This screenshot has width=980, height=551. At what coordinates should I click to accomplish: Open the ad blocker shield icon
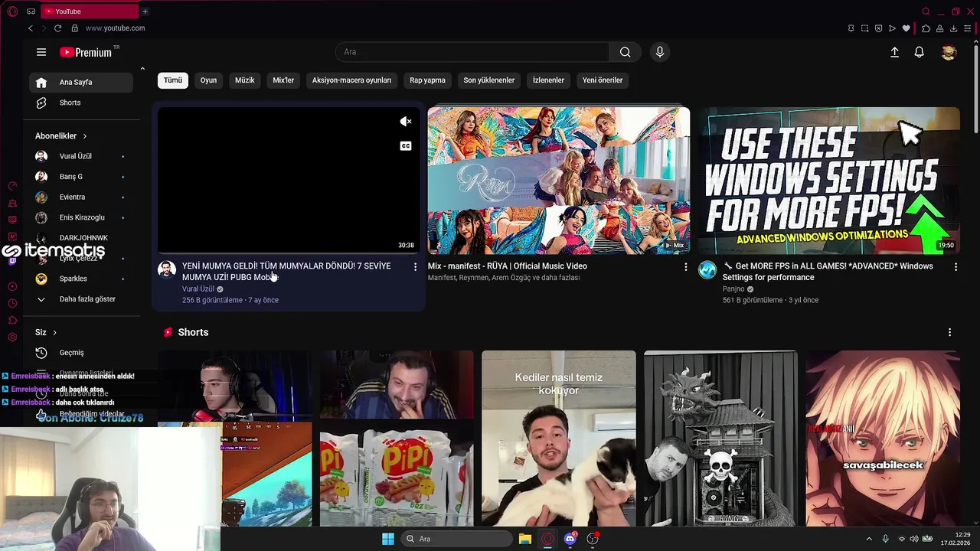pyautogui.click(x=878, y=28)
